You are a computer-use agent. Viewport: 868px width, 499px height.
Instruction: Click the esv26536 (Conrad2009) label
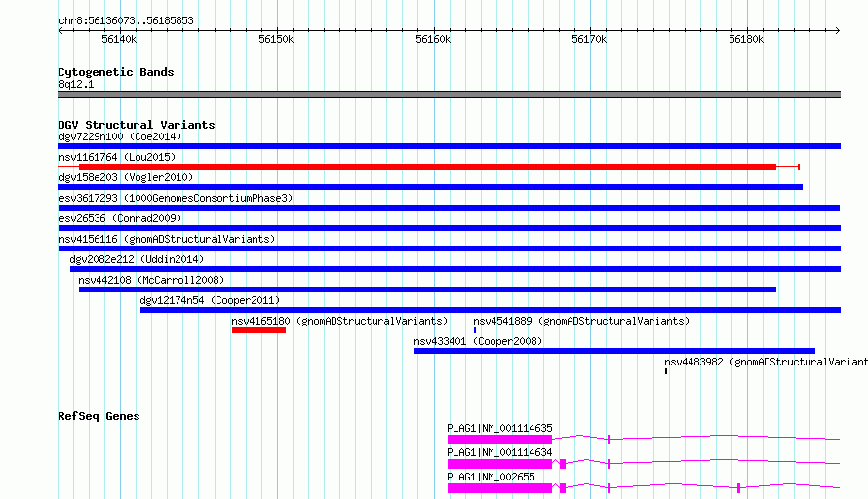[x=120, y=218]
